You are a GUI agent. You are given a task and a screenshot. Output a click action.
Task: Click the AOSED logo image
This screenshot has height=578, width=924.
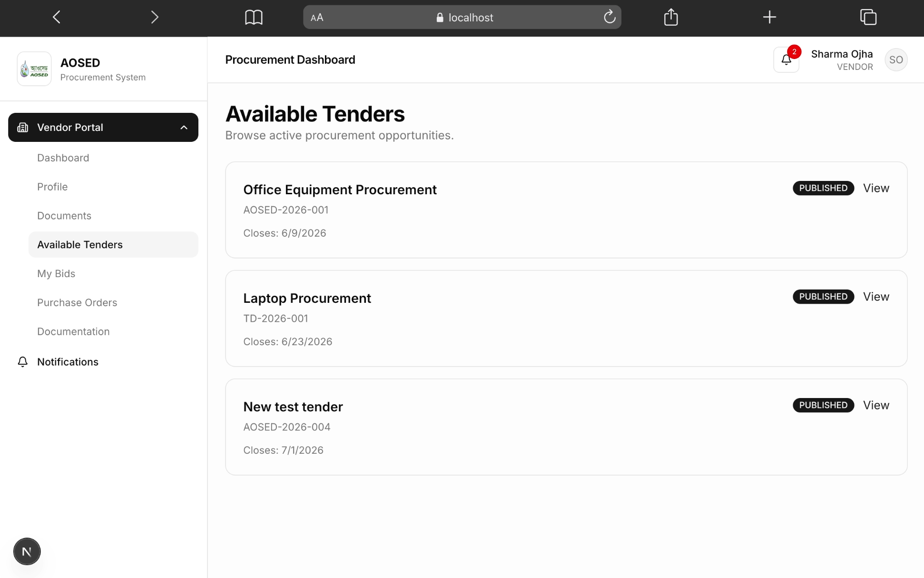click(x=34, y=69)
